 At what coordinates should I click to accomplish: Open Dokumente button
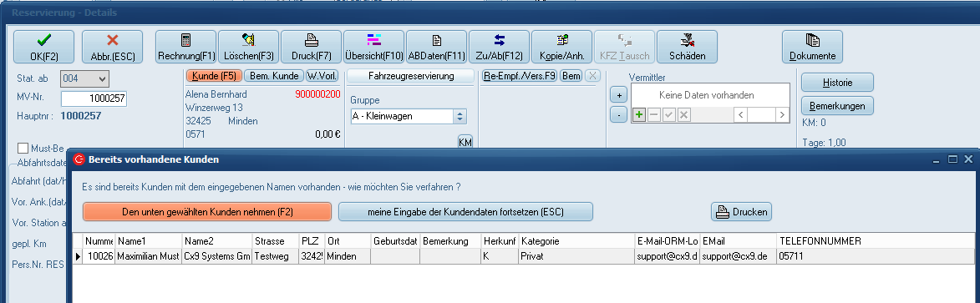click(x=813, y=47)
